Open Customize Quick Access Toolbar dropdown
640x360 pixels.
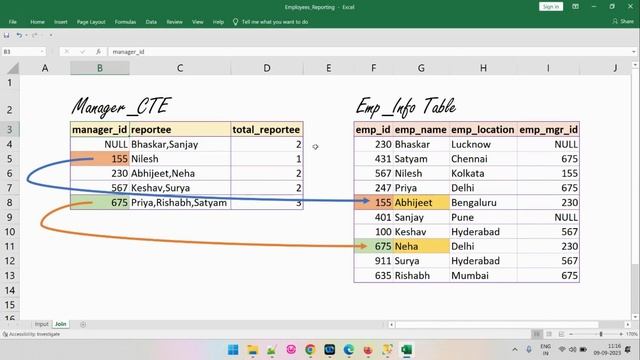point(51,36)
